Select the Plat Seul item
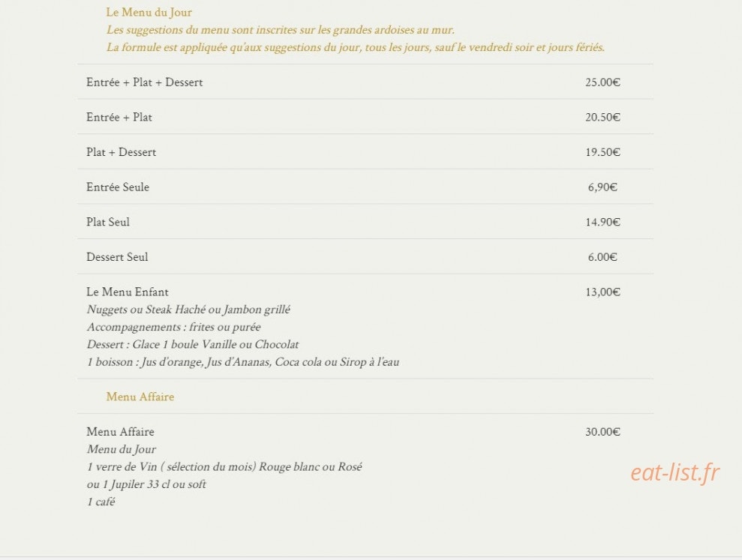Image resolution: width=742 pixels, height=560 pixels. [108, 223]
